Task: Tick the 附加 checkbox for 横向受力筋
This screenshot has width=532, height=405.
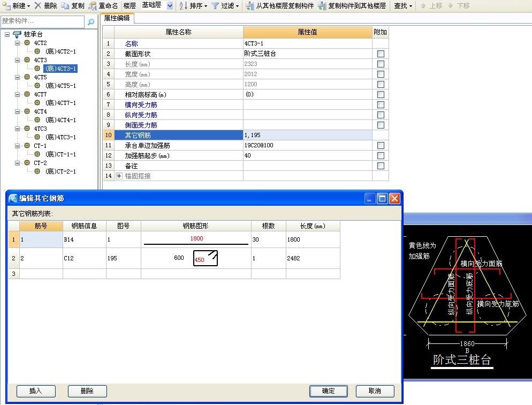Action: [381, 104]
